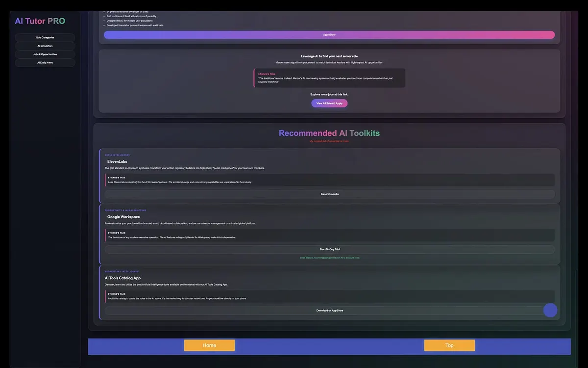
Task: Click View All Roles & Apply button
Action: pos(329,103)
